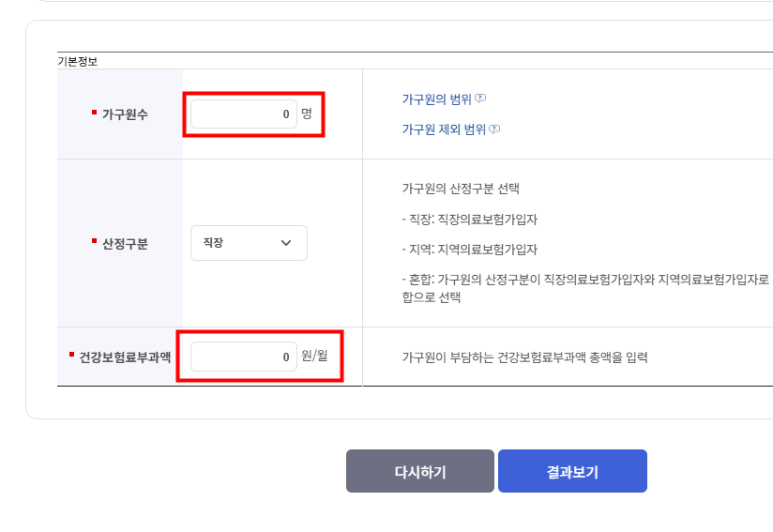
Task: Click the 가구원수 row label
Action: point(125,114)
